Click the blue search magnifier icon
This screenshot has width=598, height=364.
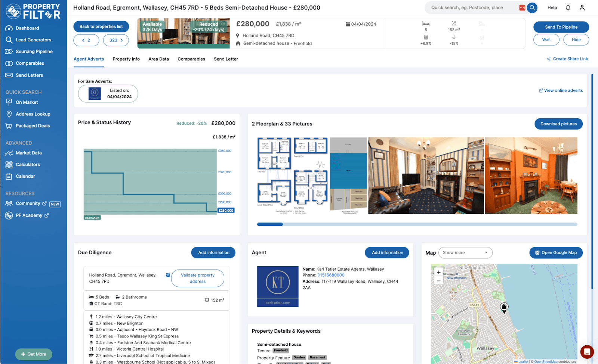coord(532,7)
